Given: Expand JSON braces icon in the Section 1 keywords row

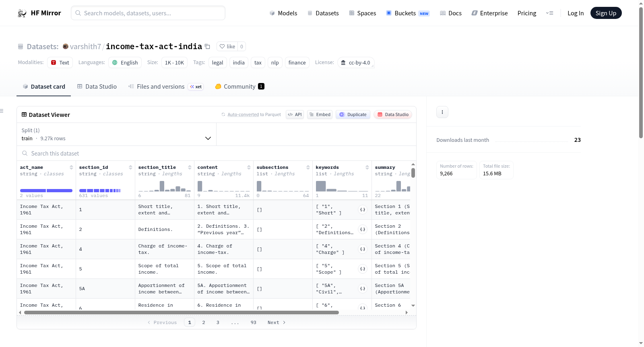Looking at the screenshot, I should (363, 210).
